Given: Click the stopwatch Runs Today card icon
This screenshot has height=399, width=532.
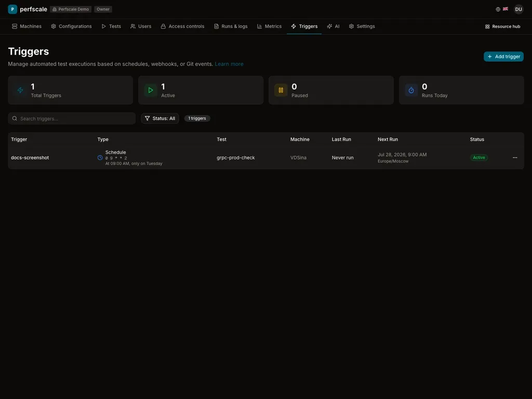Looking at the screenshot, I should click(x=411, y=90).
